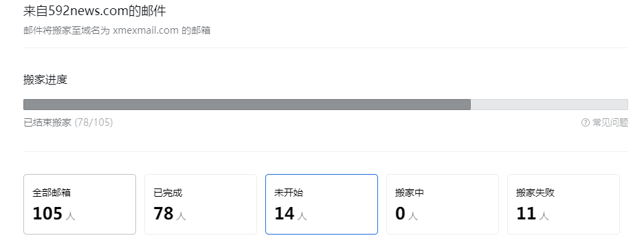Click the unfilled end of the progress bar

click(549, 105)
